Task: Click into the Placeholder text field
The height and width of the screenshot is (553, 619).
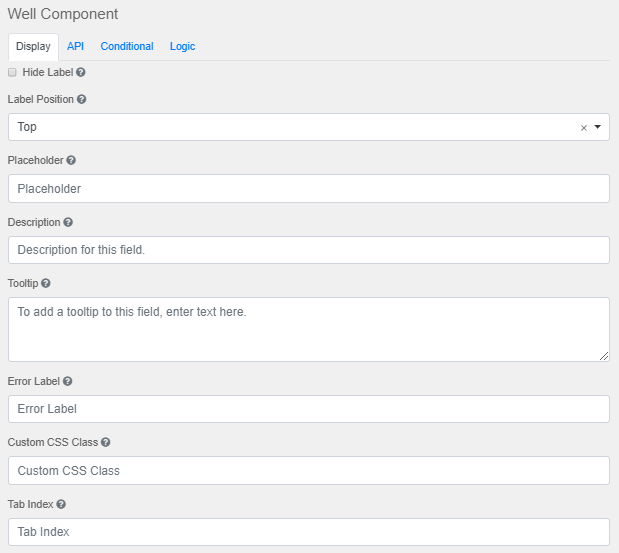Action: point(308,189)
